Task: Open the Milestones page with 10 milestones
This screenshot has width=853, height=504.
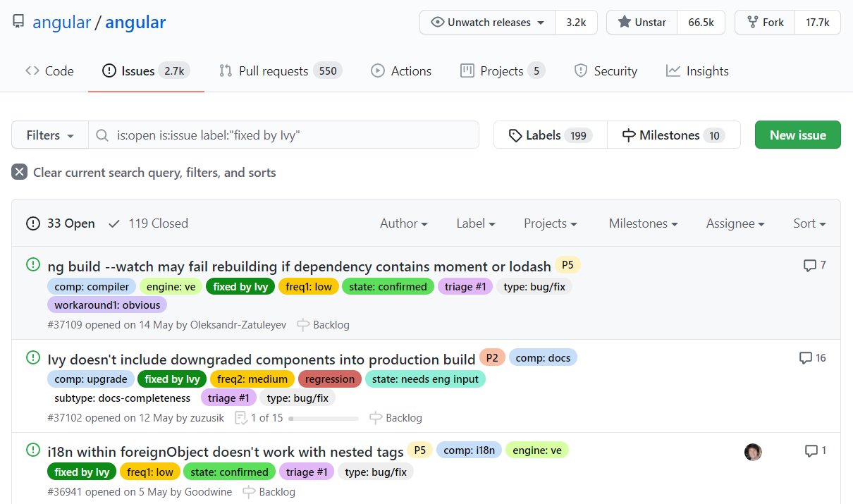Action: pos(674,135)
